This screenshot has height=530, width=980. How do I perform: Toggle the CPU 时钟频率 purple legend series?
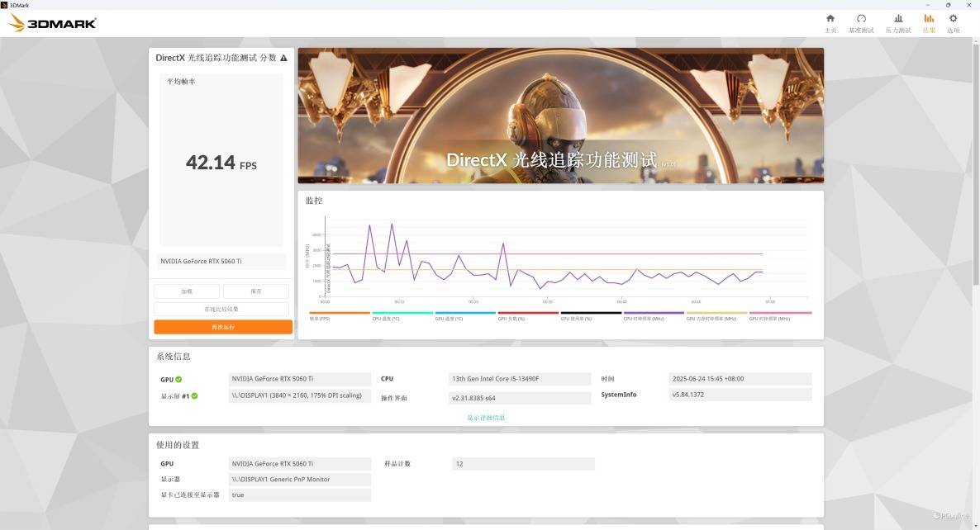654,314
